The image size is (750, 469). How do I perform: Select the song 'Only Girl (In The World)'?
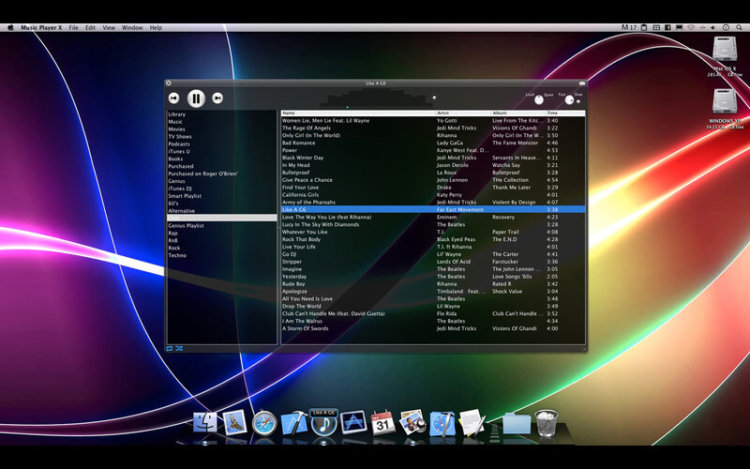tap(433, 135)
